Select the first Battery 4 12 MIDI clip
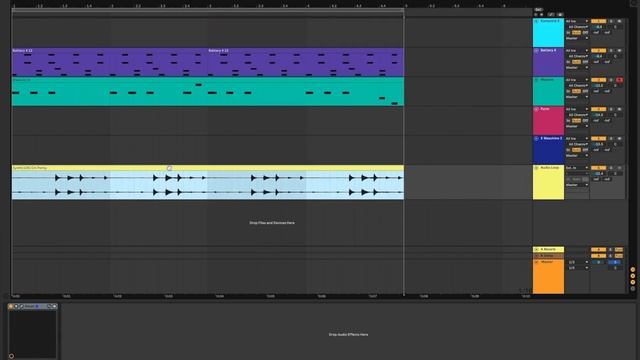Screen dimensions: 640x360 point(110,62)
